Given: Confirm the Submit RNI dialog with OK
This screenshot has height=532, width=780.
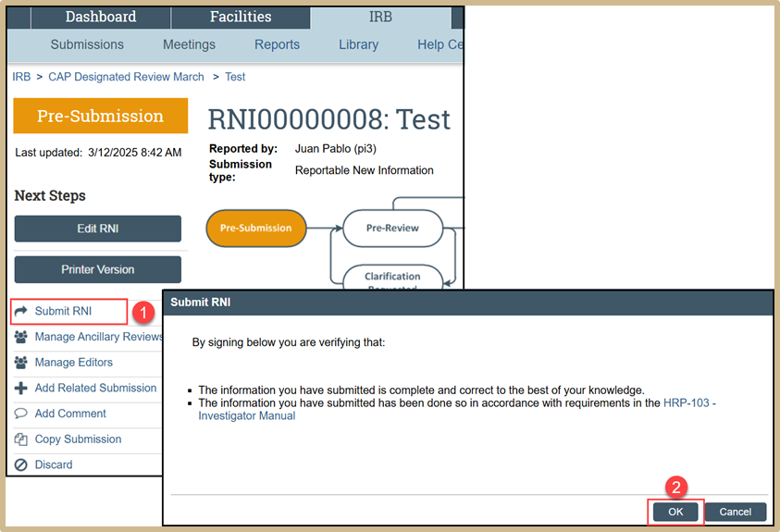Looking at the screenshot, I should click(675, 512).
